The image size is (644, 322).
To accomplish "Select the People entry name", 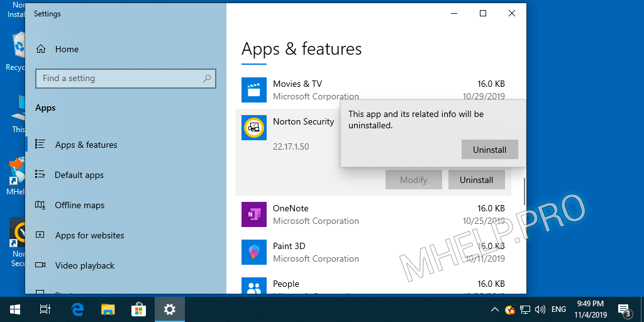I will (x=286, y=284).
